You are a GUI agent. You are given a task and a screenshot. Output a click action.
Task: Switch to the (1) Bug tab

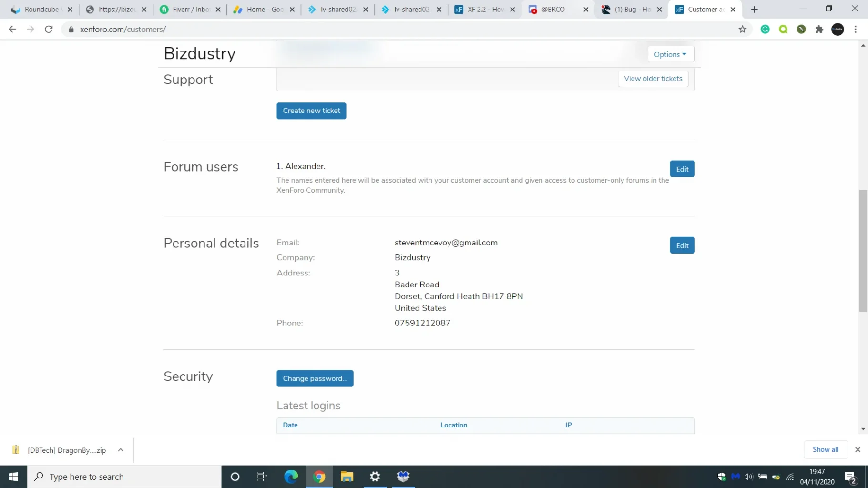[632, 10]
